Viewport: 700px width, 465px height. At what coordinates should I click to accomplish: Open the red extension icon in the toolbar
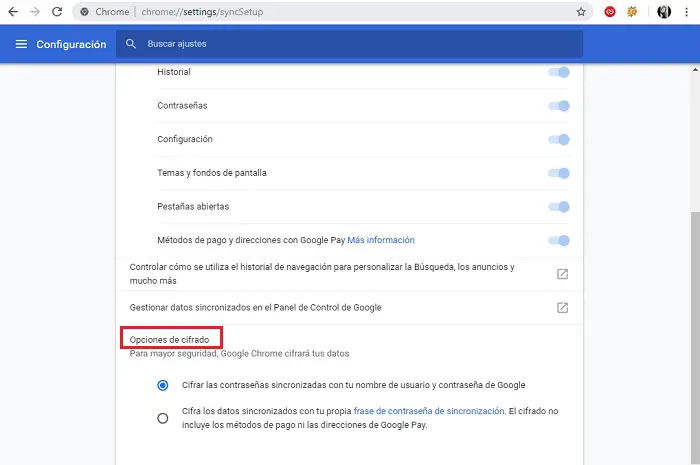(610, 12)
